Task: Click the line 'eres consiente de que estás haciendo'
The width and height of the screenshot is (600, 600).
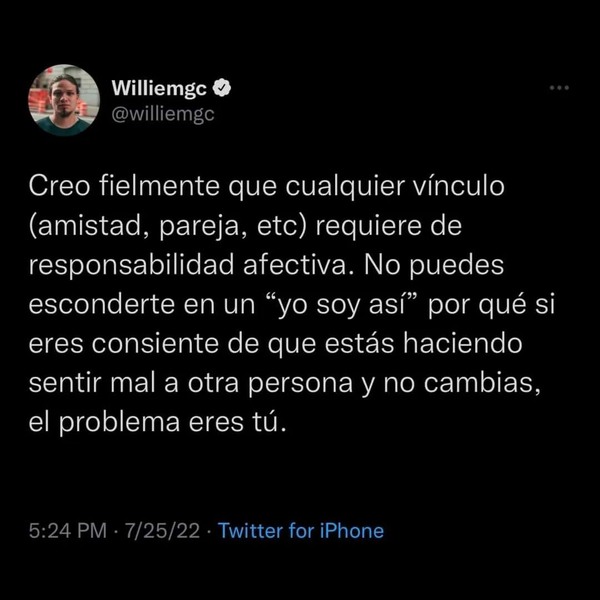Action: pos(276,344)
